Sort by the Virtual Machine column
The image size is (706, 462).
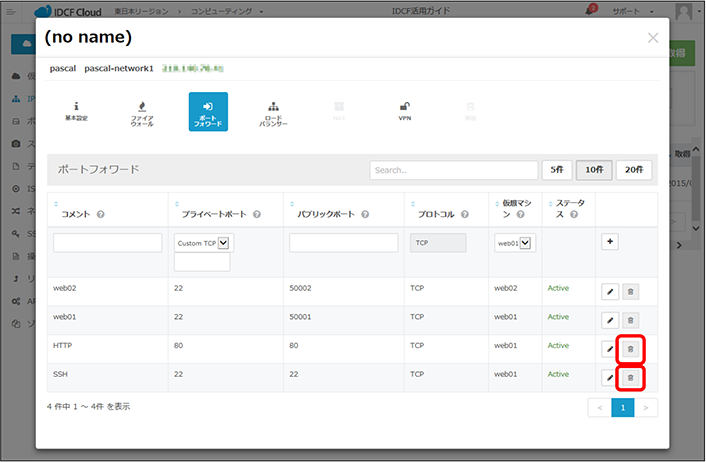coord(497,204)
